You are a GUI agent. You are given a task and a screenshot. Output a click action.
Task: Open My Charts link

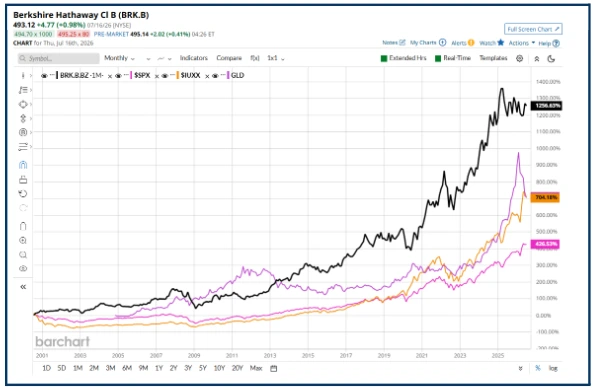428,42
